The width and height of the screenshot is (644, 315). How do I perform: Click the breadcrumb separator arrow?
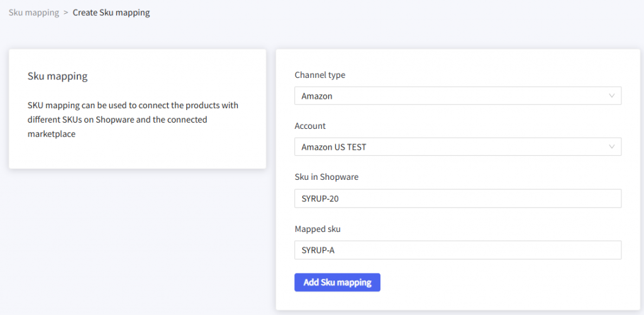pos(65,13)
